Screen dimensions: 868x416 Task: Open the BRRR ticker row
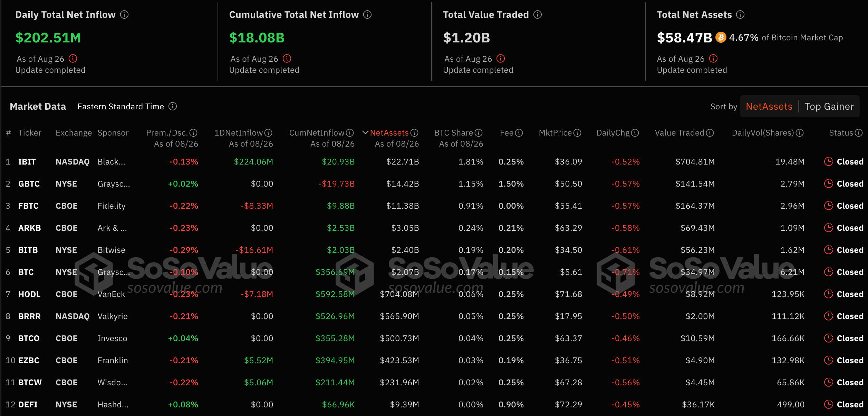[x=434, y=316]
